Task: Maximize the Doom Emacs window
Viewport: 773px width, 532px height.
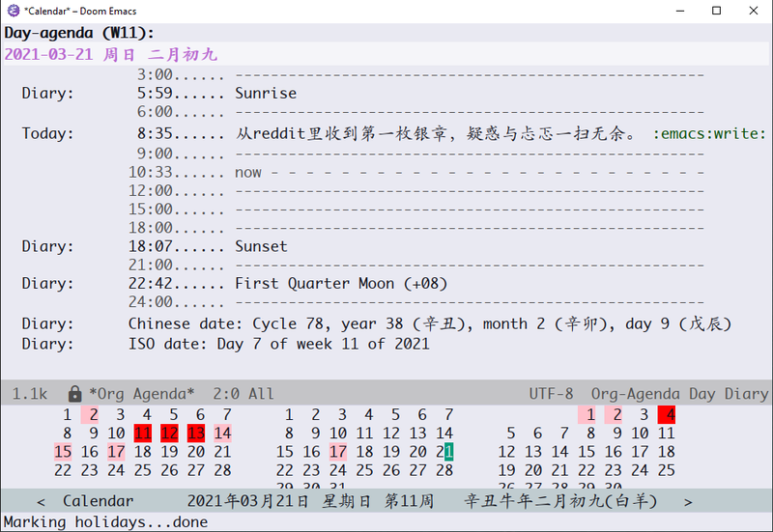Action: (x=717, y=11)
